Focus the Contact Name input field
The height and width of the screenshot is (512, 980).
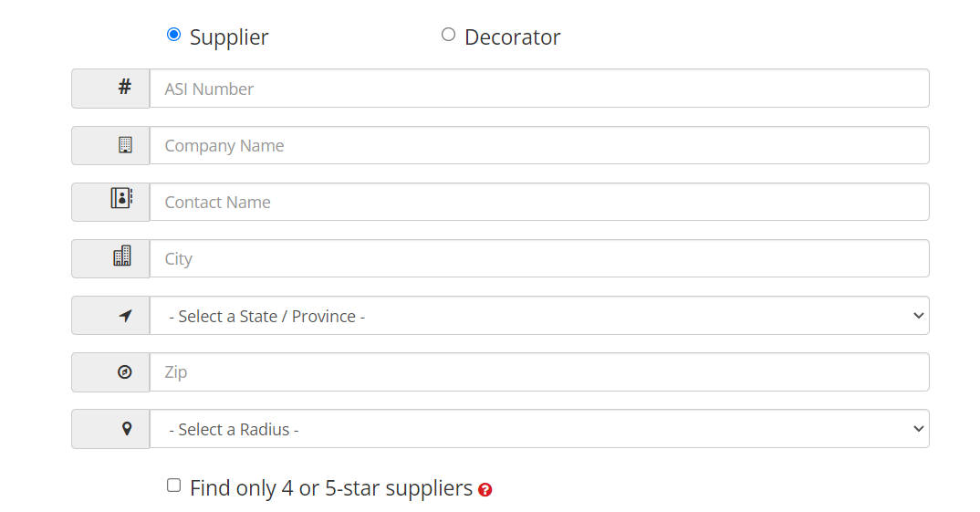[x=539, y=202]
